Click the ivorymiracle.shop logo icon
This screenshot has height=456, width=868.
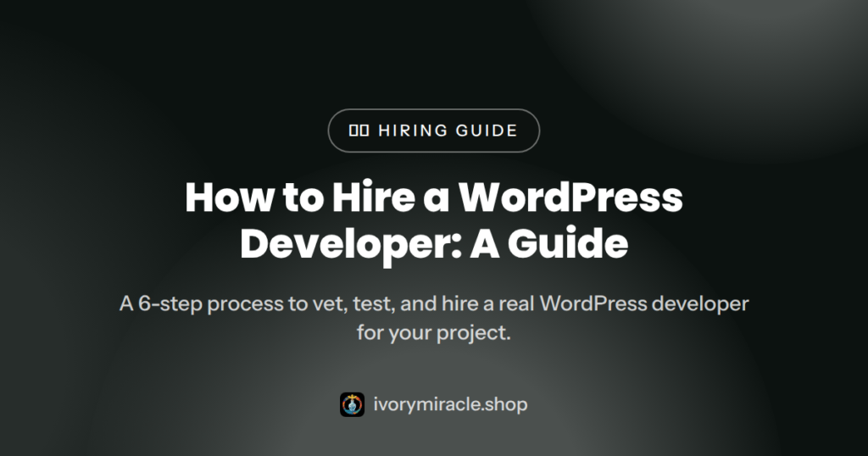pyautogui.click(x=352, y=404)
